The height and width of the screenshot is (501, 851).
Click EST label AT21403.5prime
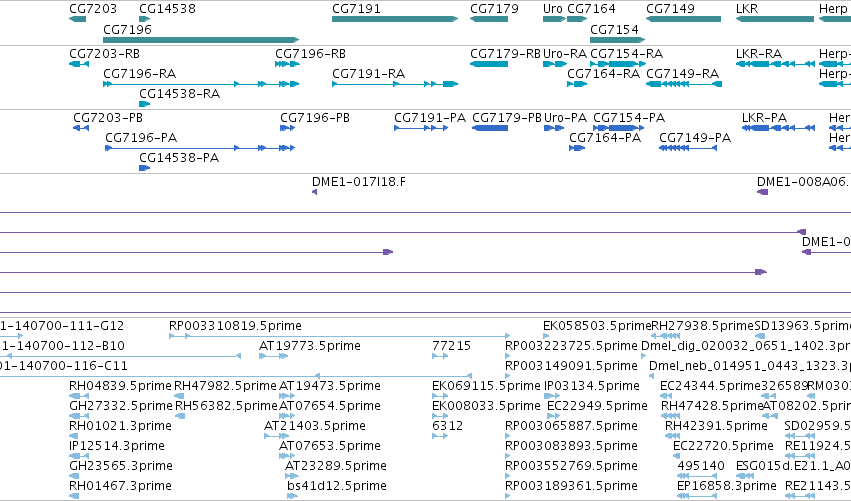(315, 426)
